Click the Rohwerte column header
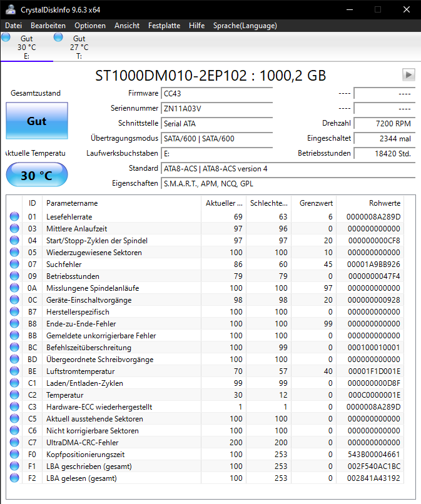This screenshot has width=421, height=504. (370, 203)
